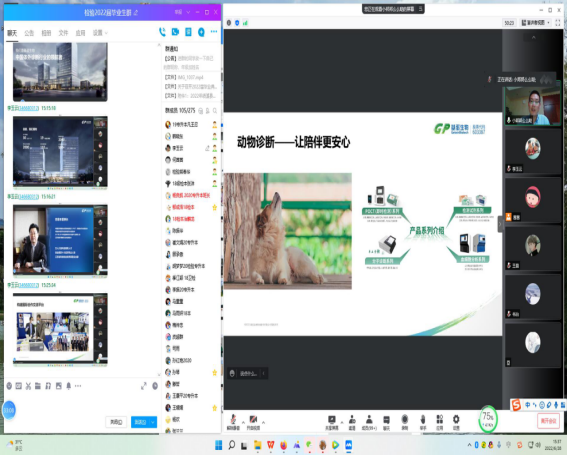The height and width of the screenshot is (456, 567).
Task: Open the 设置 dropdown in QQ group tabs
Action: point(100,33)
